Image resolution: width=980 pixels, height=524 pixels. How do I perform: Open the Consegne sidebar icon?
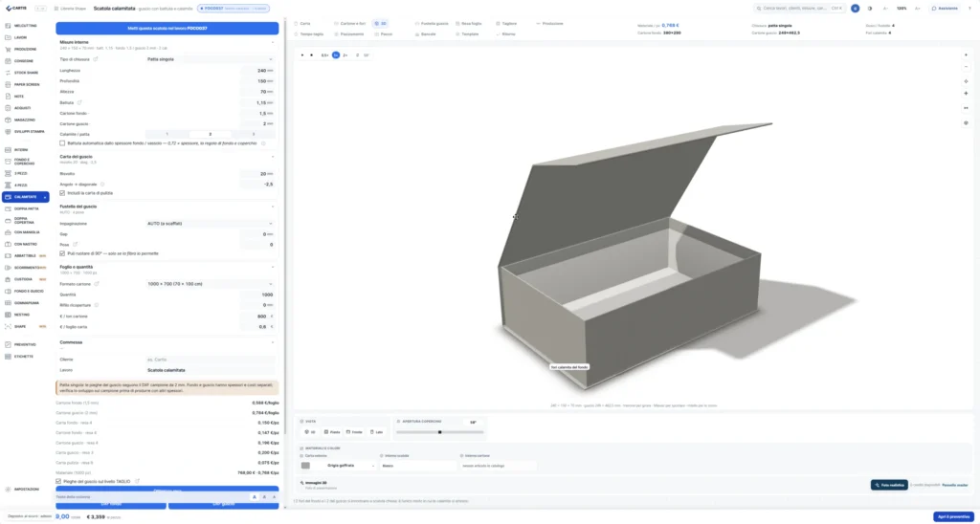point(8,61)
